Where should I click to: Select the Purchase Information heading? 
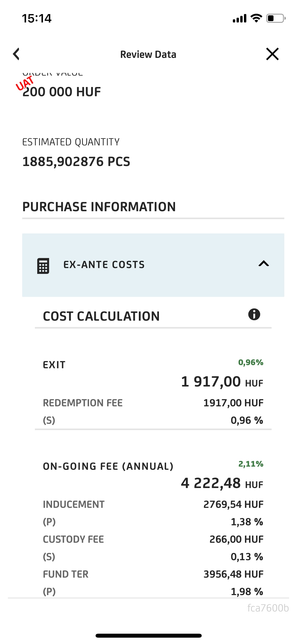click(99, 207)
